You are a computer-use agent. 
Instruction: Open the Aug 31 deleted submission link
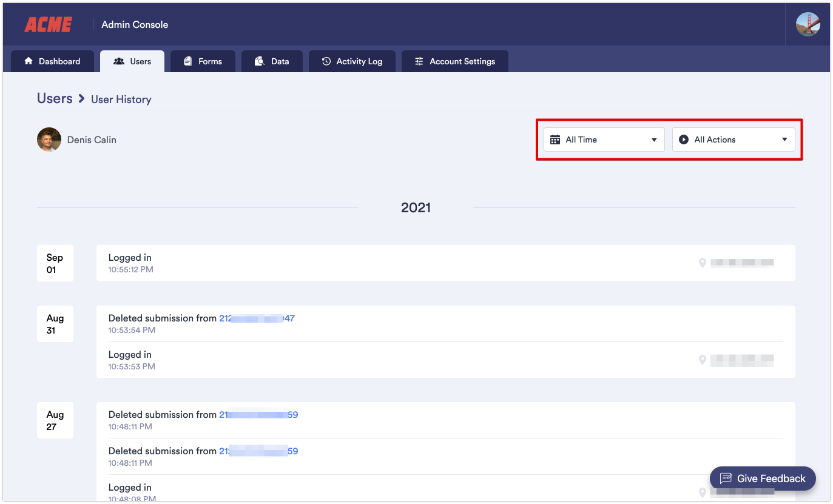257,318
